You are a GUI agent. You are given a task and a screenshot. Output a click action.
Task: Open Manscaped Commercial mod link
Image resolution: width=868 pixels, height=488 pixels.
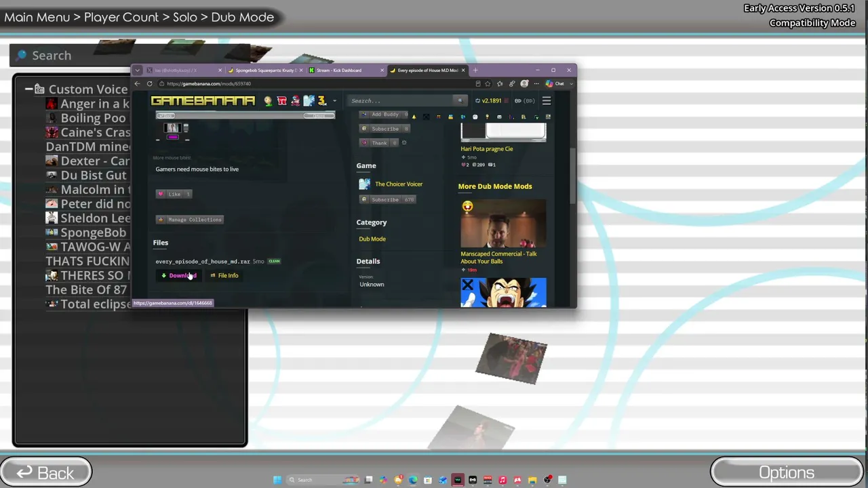coord(498,258)
